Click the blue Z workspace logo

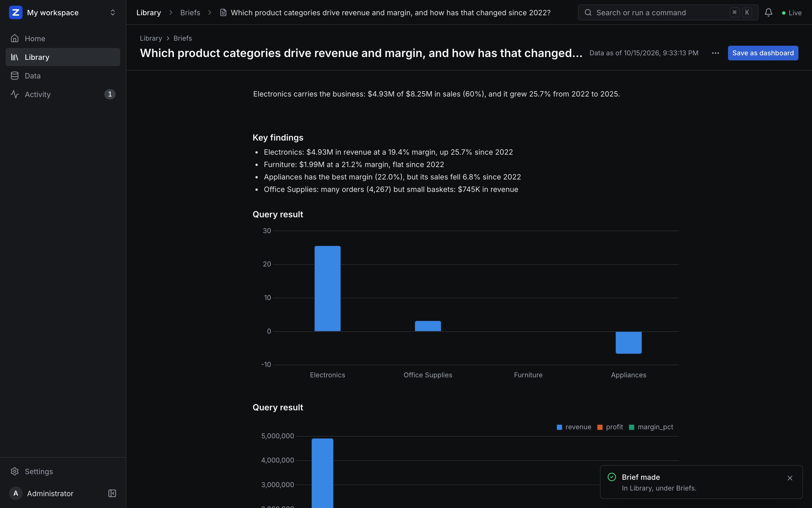click(x=16, y=12)
